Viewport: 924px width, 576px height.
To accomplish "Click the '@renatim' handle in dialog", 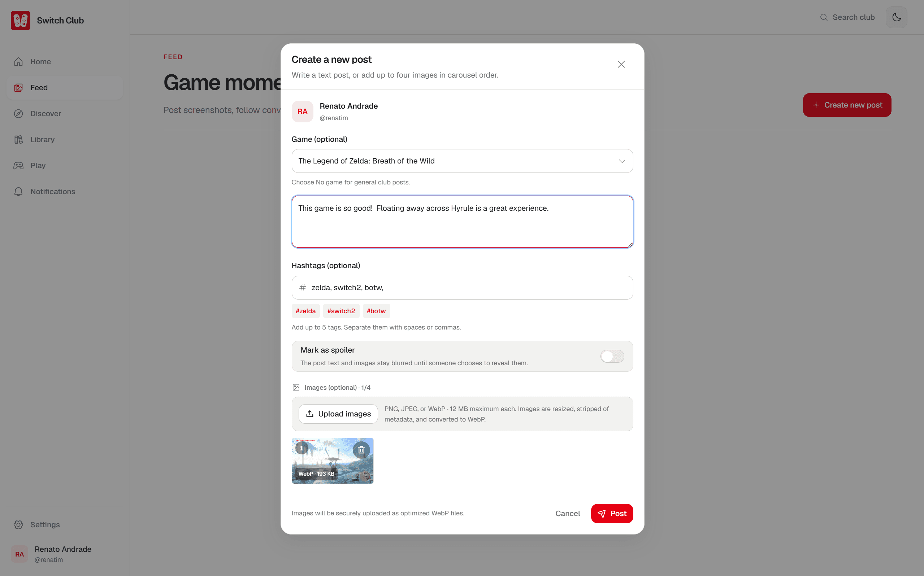I will pyautogui.click(x=334, y=118).
